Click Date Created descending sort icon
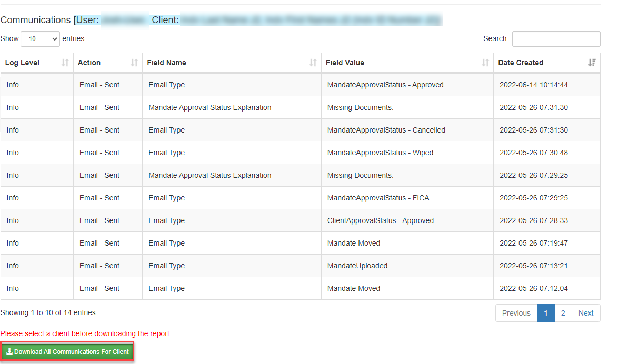 point(592,63)
